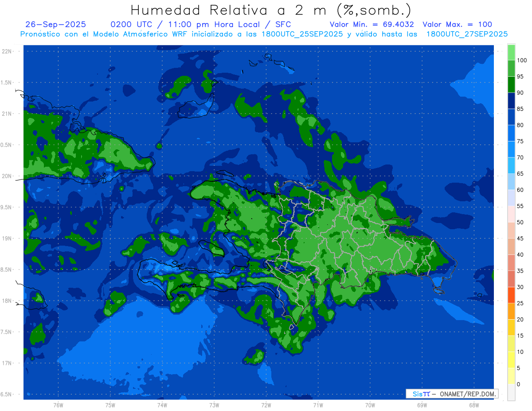Screen dimensions: 532x411
Task: Click the 22N latitude axis label
Action: coord(7,51)
